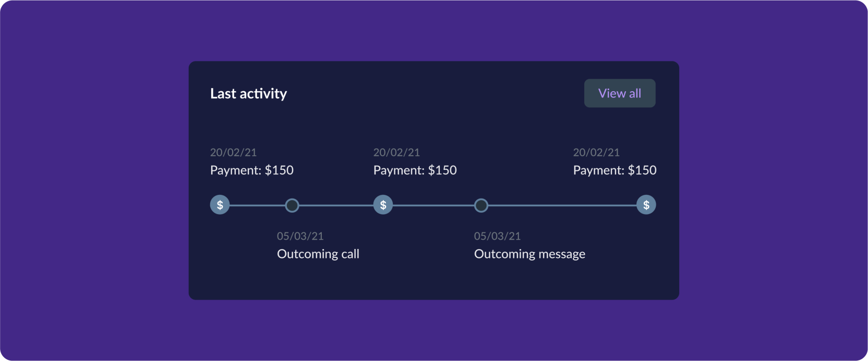Click the middle 20/02/21 date
Image resolution: width=868 pixels, height=361 pixels.
(x=397, y=153)
